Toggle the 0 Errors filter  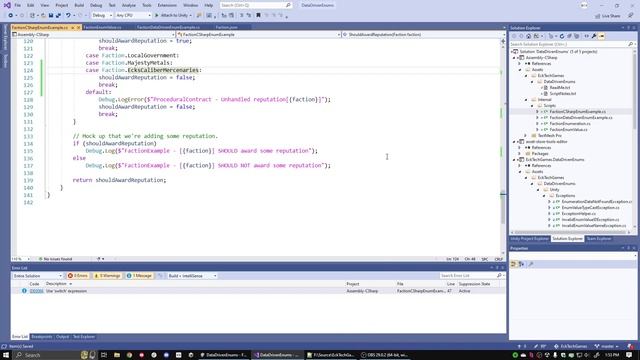tap(78, 276)
